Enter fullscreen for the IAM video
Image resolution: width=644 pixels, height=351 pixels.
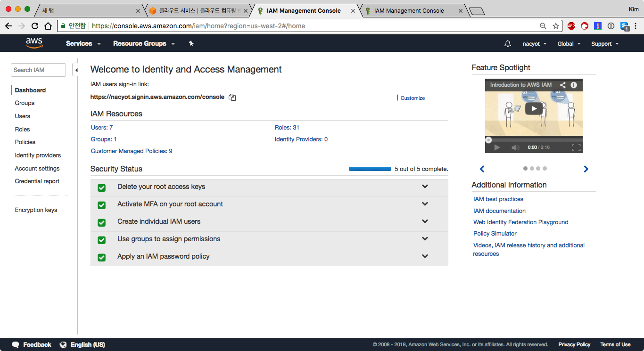click(576, 147)
